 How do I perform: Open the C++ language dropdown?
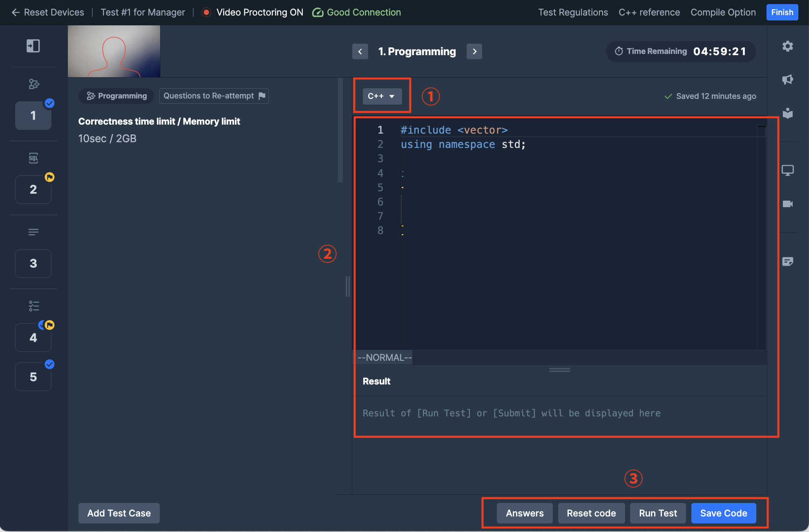[382, 96]
